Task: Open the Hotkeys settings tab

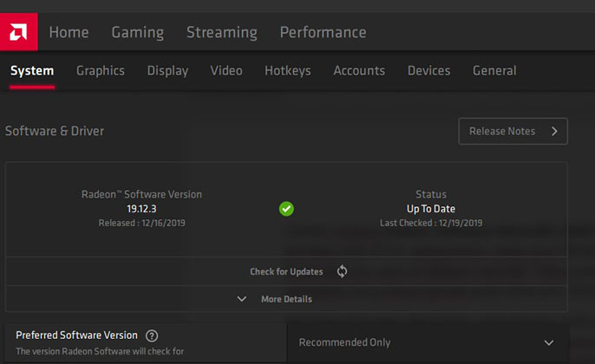Action: click(288, 71)
